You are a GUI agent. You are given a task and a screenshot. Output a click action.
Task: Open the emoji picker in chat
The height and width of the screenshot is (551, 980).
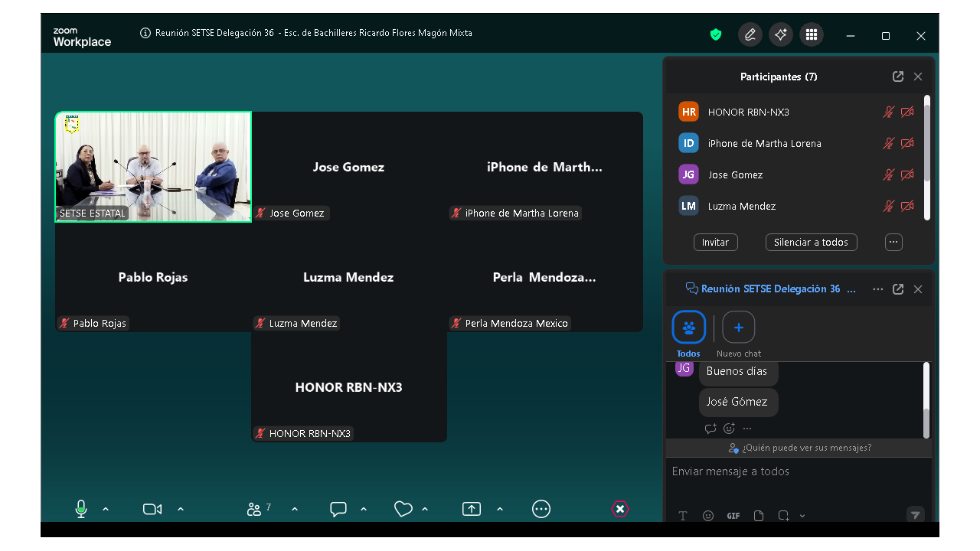pyautogui.click(x=708, y=516)
